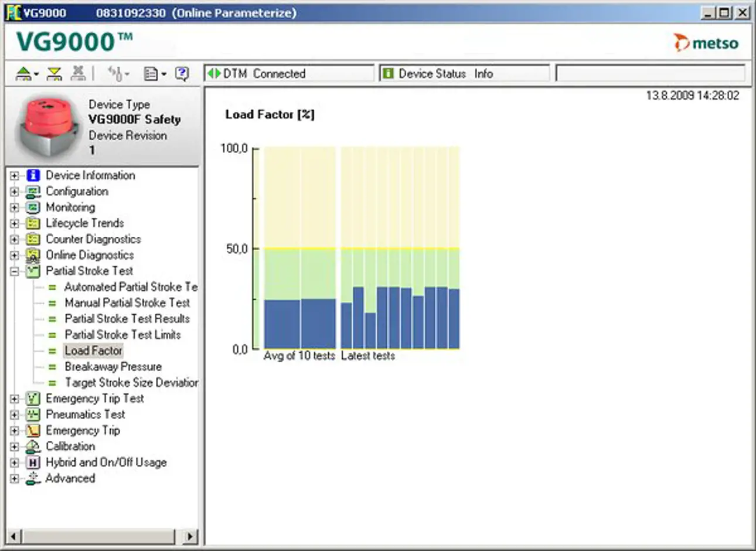756x551 pixels.
Task: Expand the Monitoring tree node
Action: pos(15,208)
